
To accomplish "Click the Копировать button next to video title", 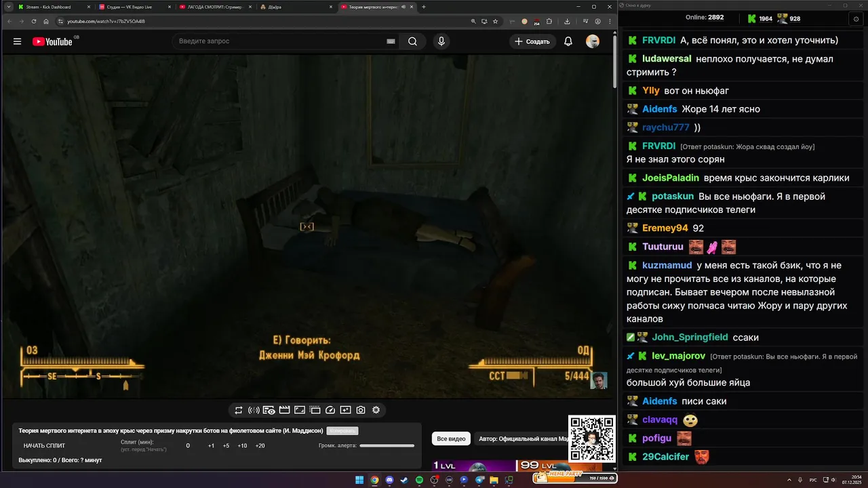I will point(342,431).
